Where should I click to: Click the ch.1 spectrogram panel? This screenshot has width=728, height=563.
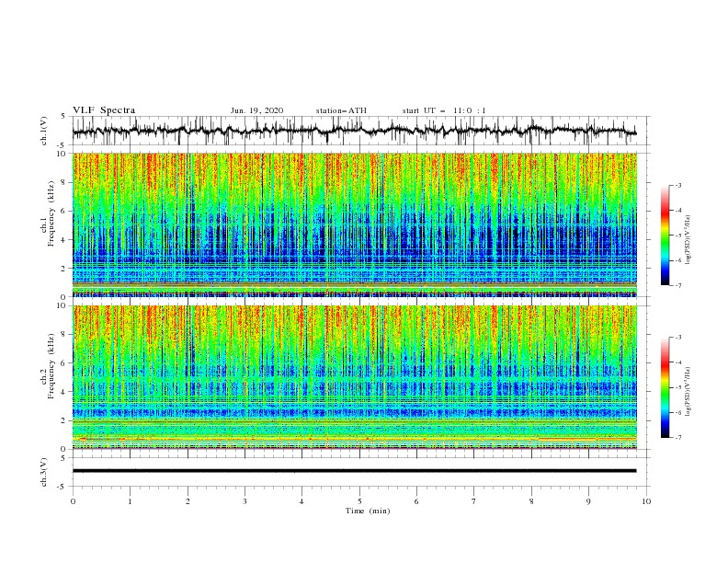354,224
